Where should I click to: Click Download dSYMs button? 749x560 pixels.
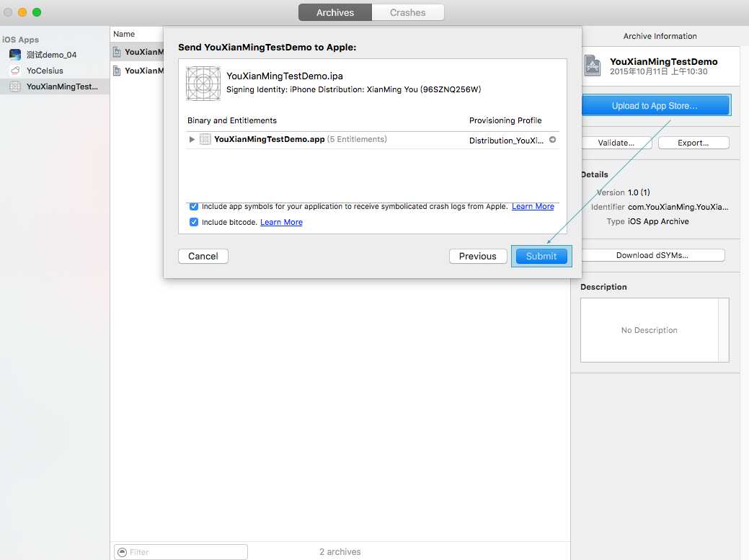pyautogui.click(x=652, y=255)
